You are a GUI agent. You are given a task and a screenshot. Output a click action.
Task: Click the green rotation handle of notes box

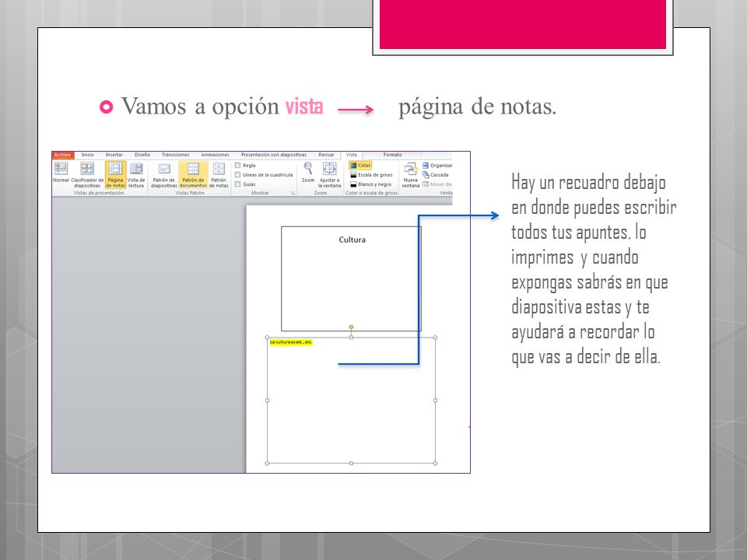coord(351,327)
